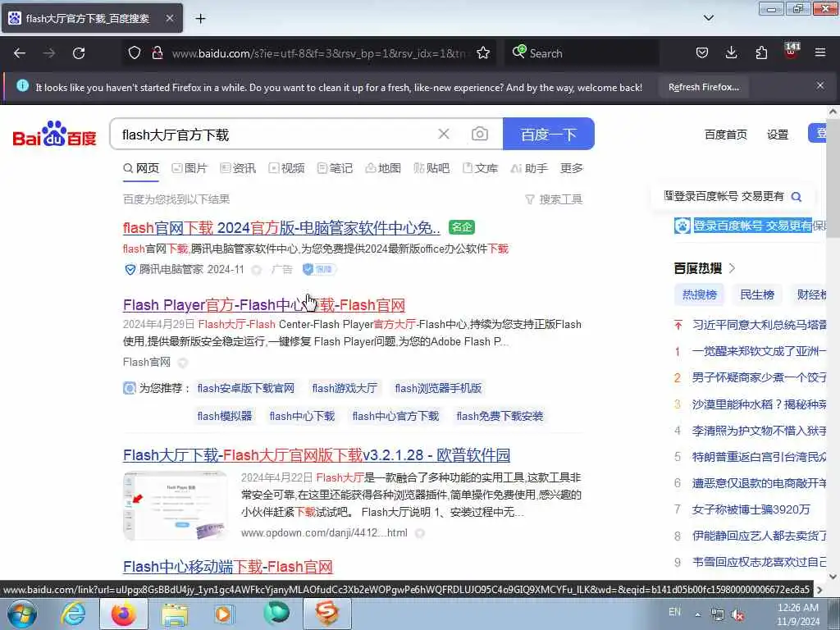Image resolution: width=840 pixels, height=630 pixels.
Task: Click the Baidu logo
Action: [x=54, y=134]
